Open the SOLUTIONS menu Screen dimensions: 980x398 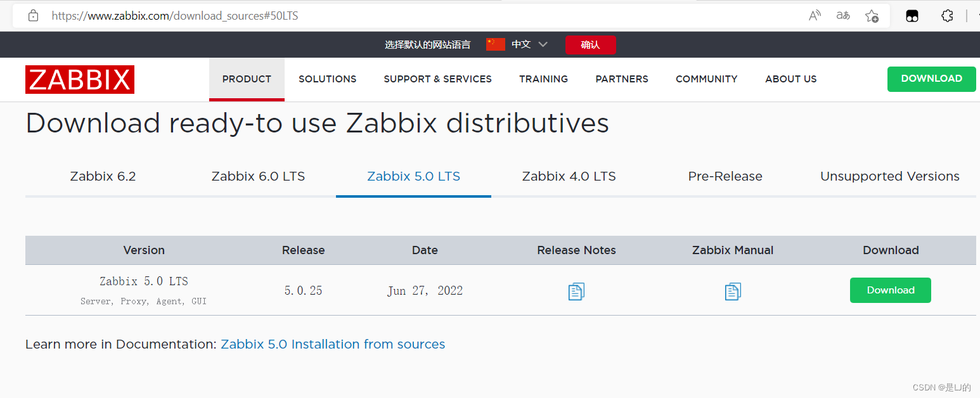pyautogui.click(x=327, y=79)
